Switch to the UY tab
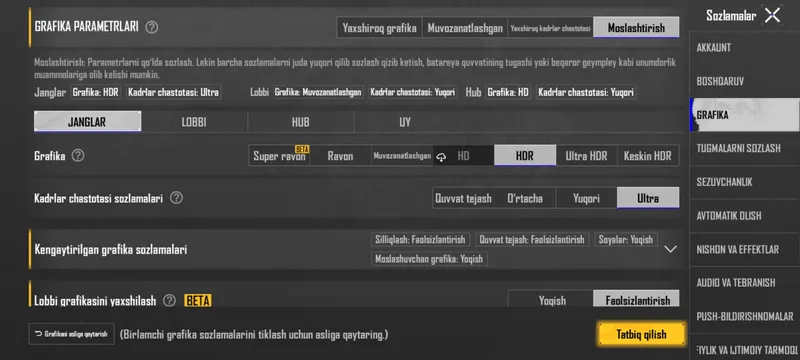This screenshot has width=800, height=360. [x=405, y=122]
